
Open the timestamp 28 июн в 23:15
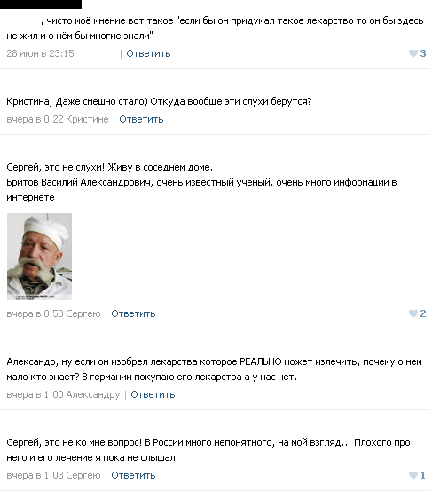coord(40,53)
